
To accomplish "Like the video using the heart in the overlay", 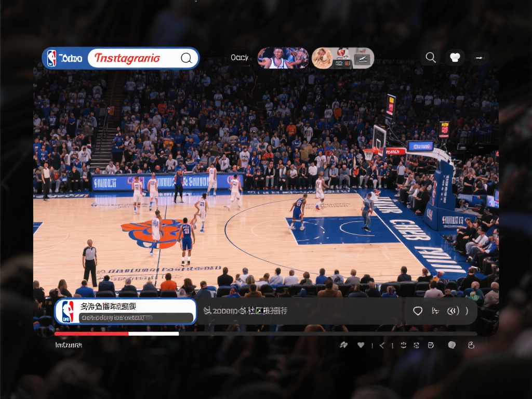I will (x=418, y=311).
